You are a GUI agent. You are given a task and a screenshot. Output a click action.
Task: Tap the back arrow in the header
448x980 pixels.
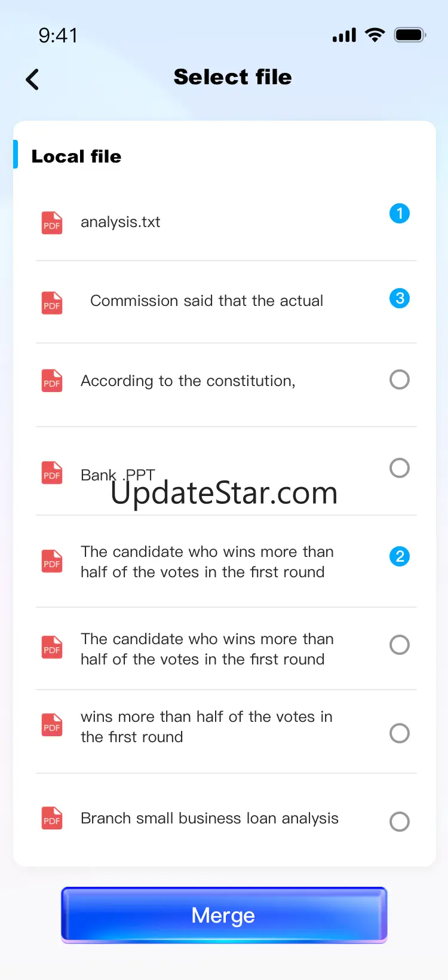(x=33, y=79)
